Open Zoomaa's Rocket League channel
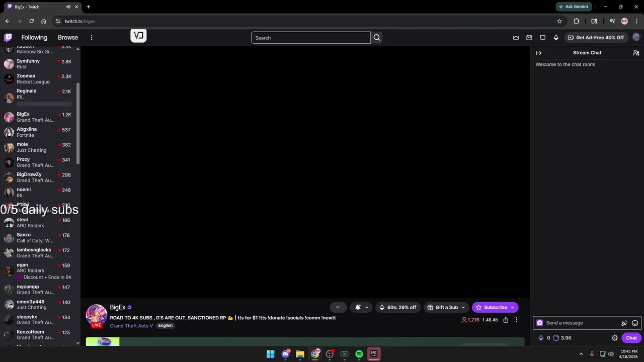 pyautogui.click(x=39, y=79)
